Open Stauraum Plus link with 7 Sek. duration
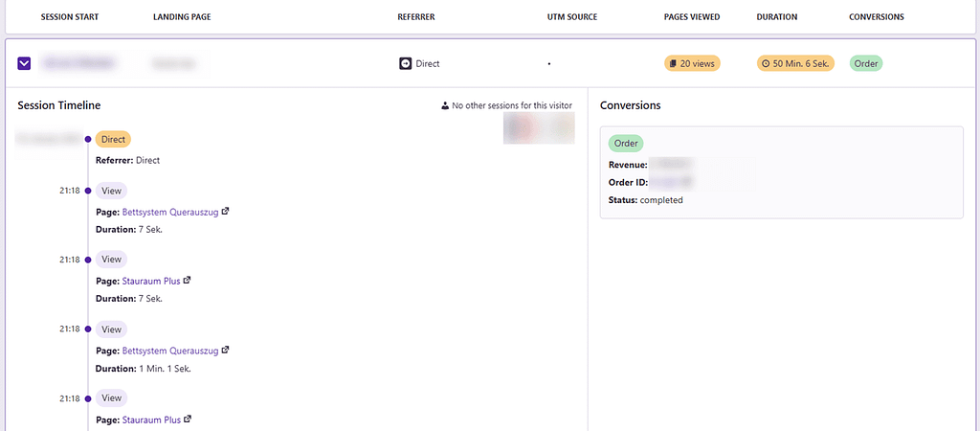The width and height of the screenshot is (980, 431). tap(150, 281)
